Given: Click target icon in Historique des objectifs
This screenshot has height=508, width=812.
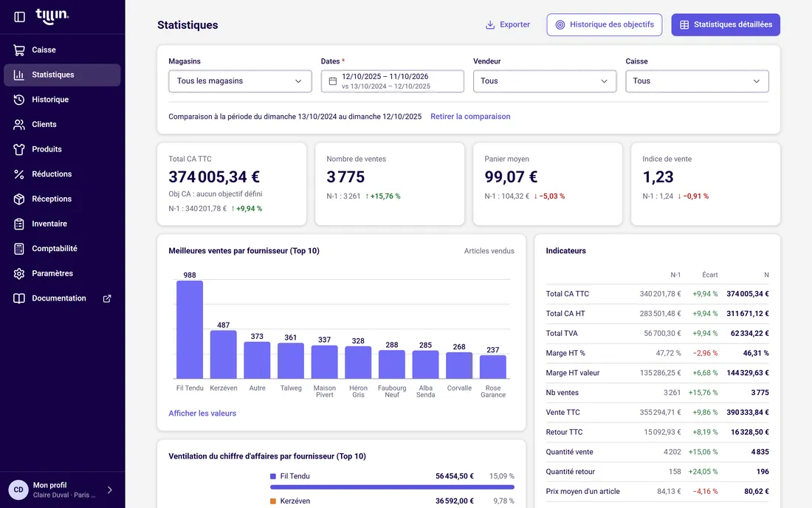Looking at the screenshot, I should [560, 25].
